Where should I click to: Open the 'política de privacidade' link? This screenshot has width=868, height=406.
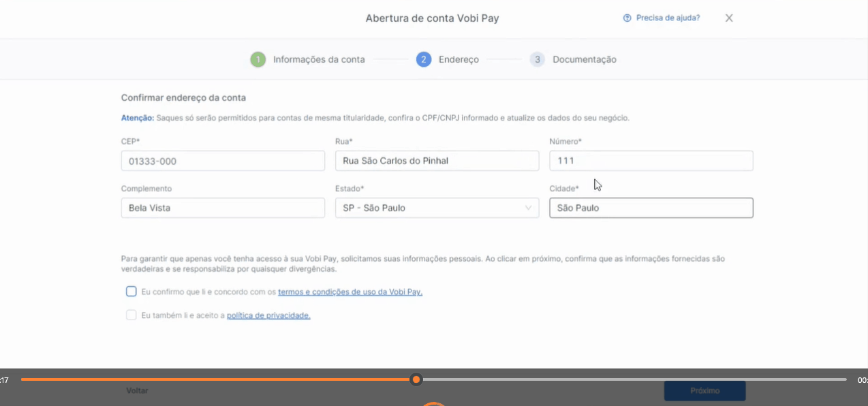coord(268,315)
